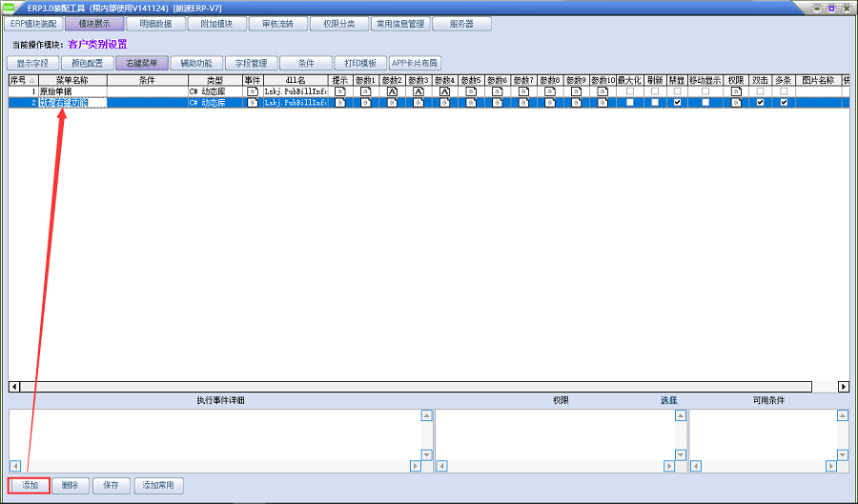Open the 权限 icon in row 1

(734, 91)
